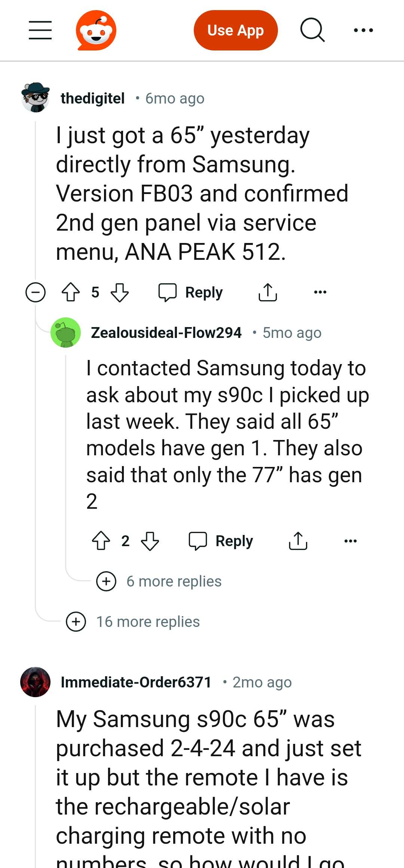404x868 pixels.
Task: Share thedigitel's comment
Action: pos(268,292)
